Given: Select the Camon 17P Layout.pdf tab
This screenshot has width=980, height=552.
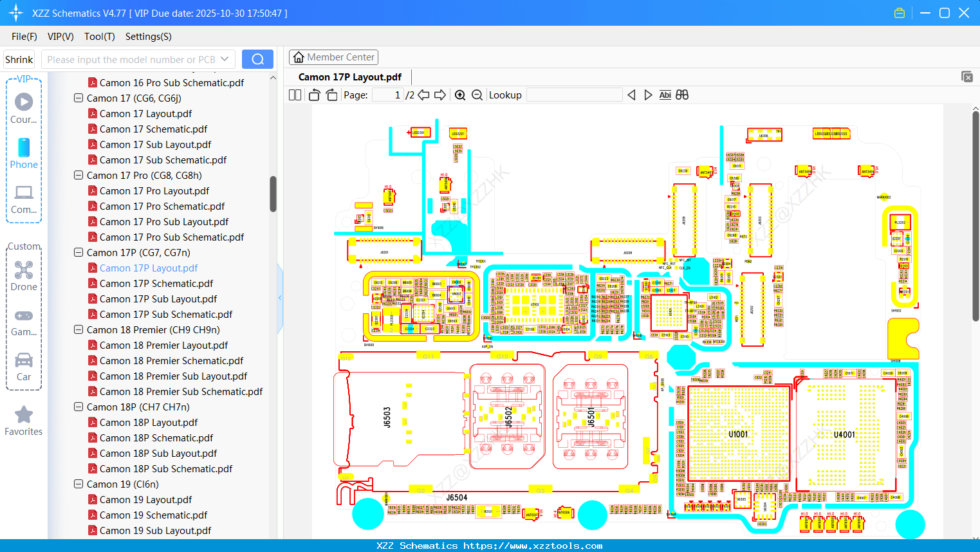Looking at the screenshot, I should (350, 77).
